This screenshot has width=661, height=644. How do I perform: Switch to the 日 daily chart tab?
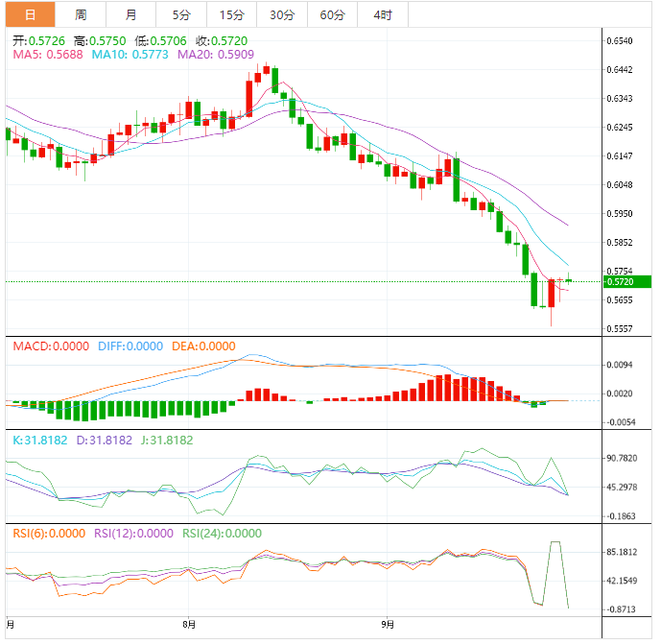tap(31, 14)
